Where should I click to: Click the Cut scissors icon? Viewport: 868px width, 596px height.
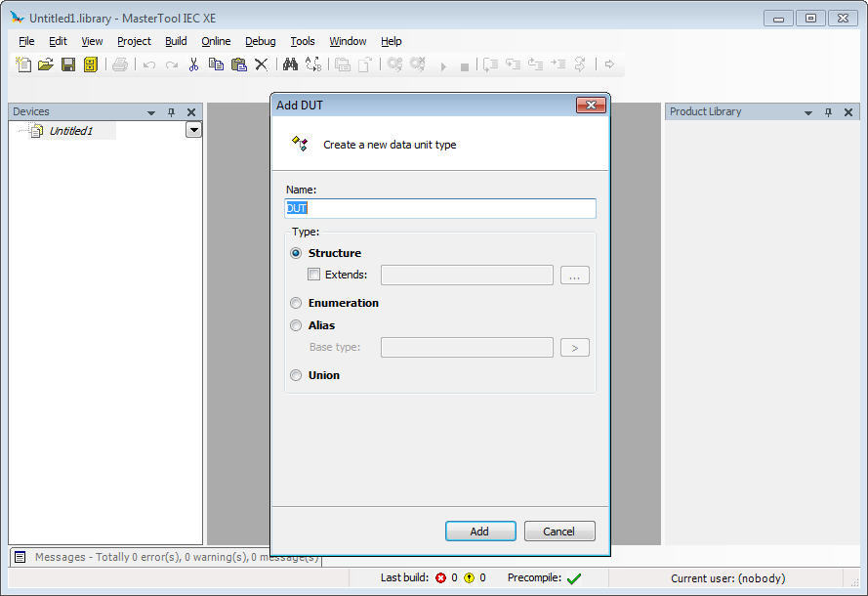pos(193,64)
